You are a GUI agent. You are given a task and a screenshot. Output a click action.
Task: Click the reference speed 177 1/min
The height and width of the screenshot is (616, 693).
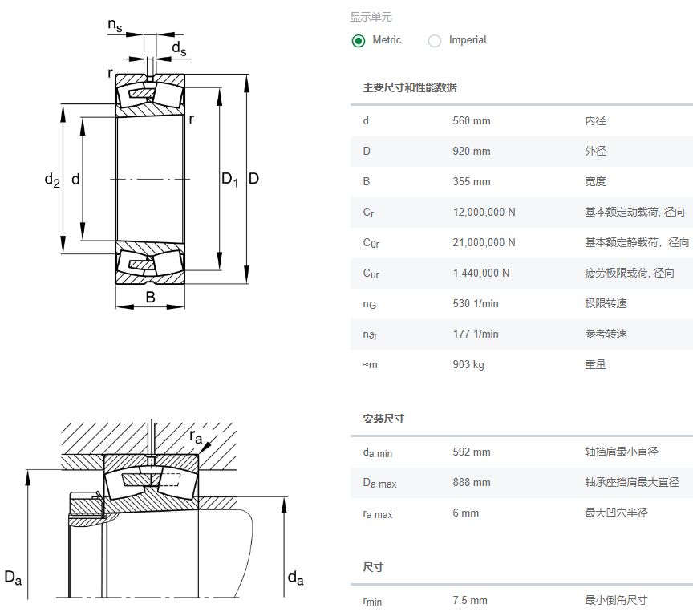476,334
